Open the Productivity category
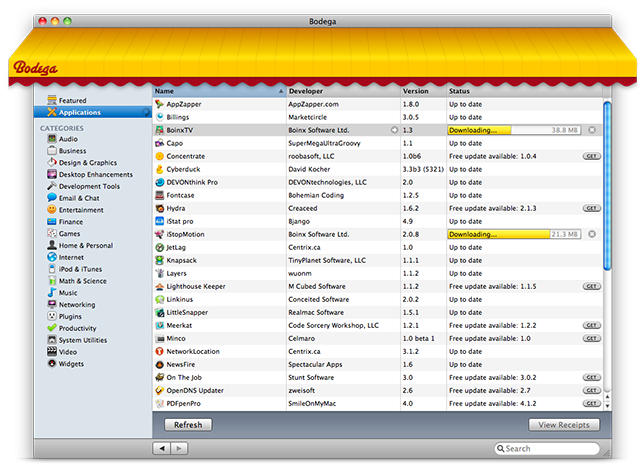Screen dimensions: 642x475 77,328
